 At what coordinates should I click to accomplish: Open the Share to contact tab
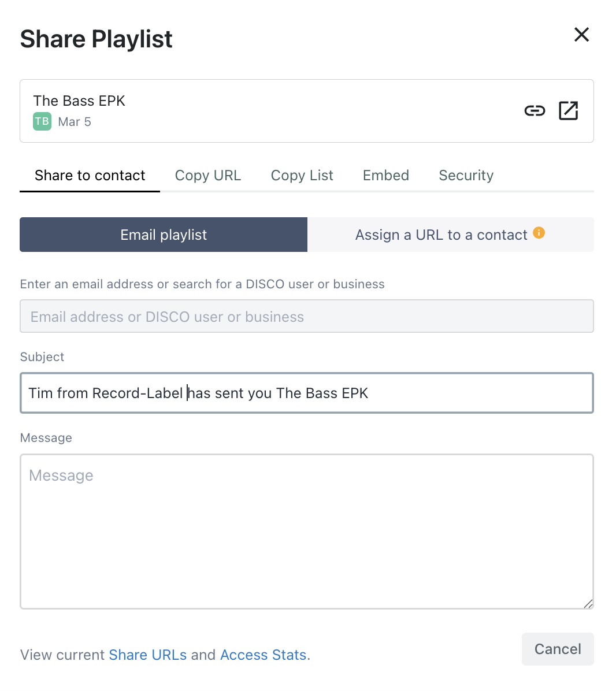(x=90, y=176)
